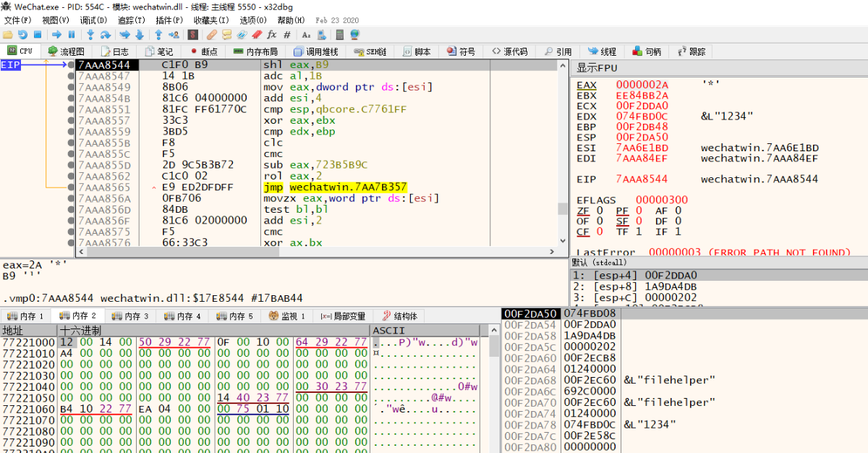Stop the debugging session
The image size is (868, 453).
(x=37, y=35)
